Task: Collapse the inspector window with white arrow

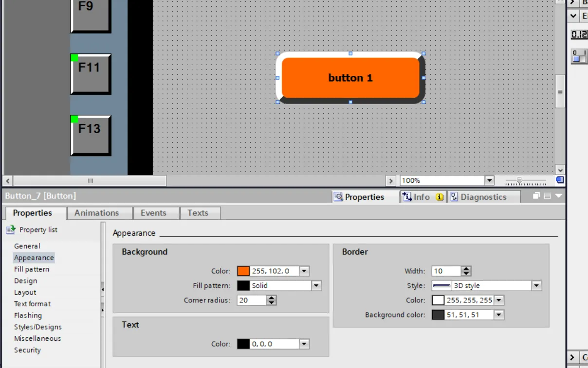Action: [558, 196]
